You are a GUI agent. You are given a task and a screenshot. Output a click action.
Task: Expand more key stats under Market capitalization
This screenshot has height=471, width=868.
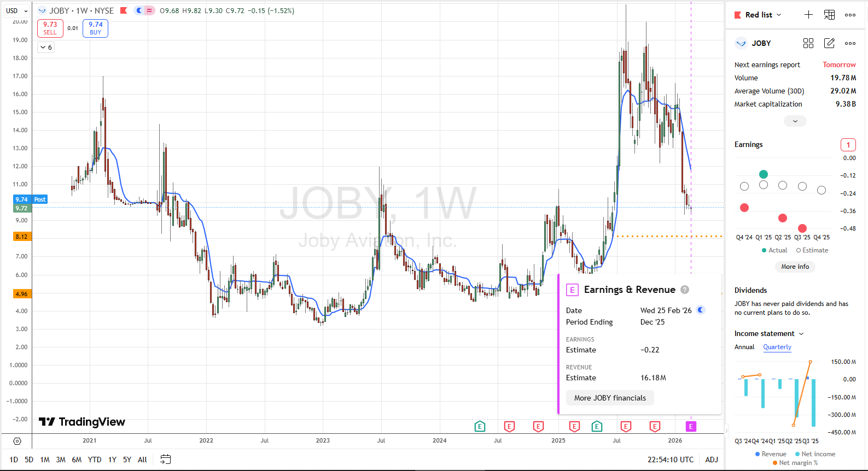coord(795,121)
